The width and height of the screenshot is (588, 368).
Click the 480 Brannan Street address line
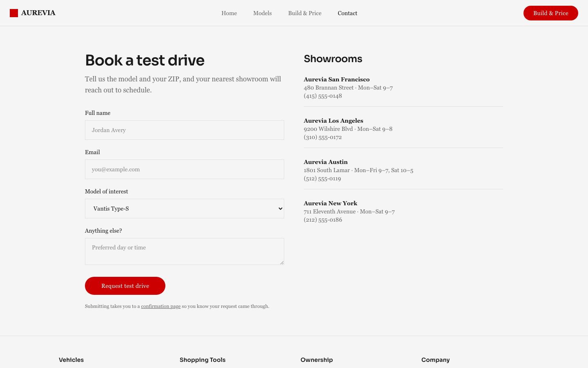348,88
